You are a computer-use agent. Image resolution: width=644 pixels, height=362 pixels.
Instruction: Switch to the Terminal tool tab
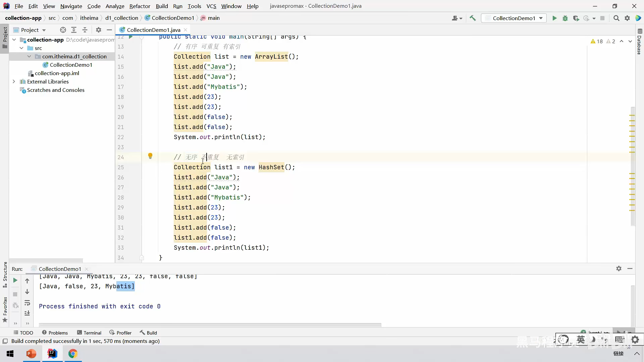[x=89, y=333]
